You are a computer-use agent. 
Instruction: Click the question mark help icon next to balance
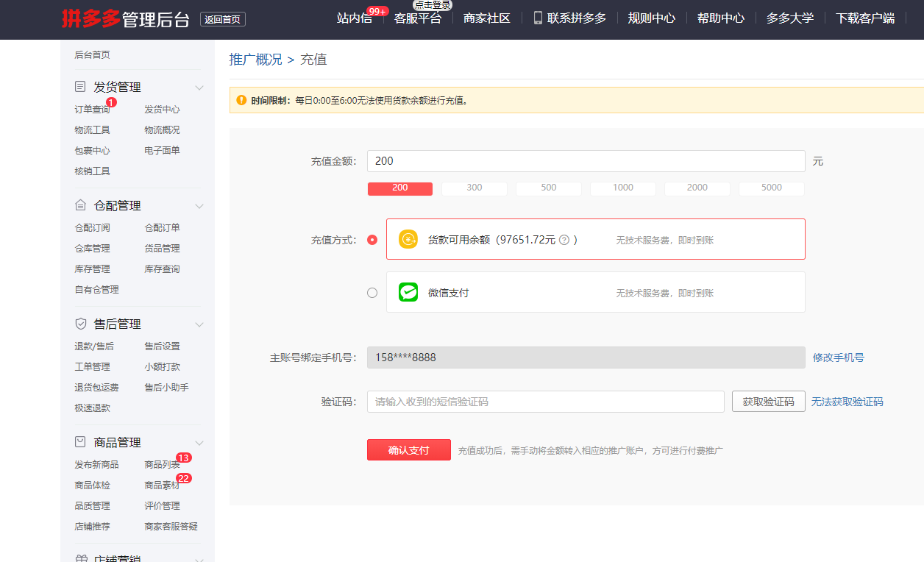[x=564, y=240]
